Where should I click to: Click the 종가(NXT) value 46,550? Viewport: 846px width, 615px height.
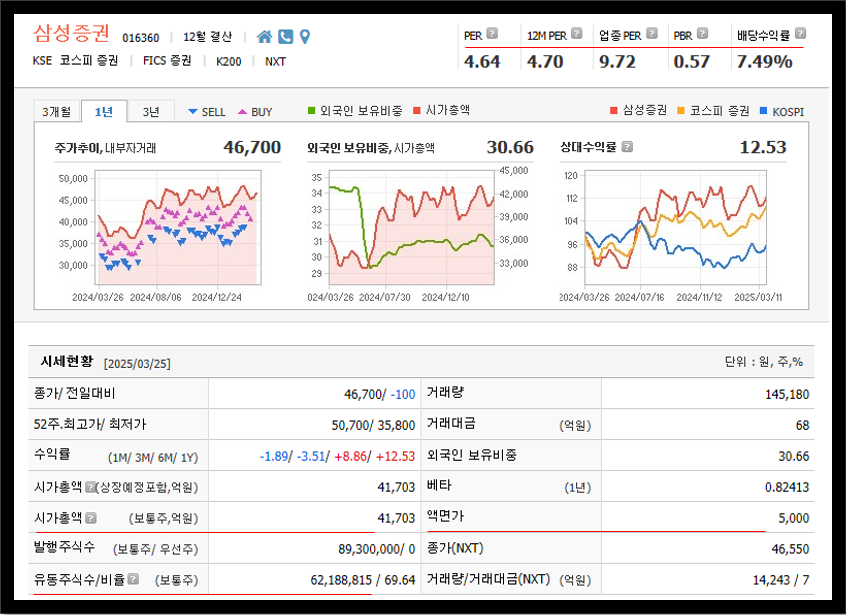pos(790,549)
